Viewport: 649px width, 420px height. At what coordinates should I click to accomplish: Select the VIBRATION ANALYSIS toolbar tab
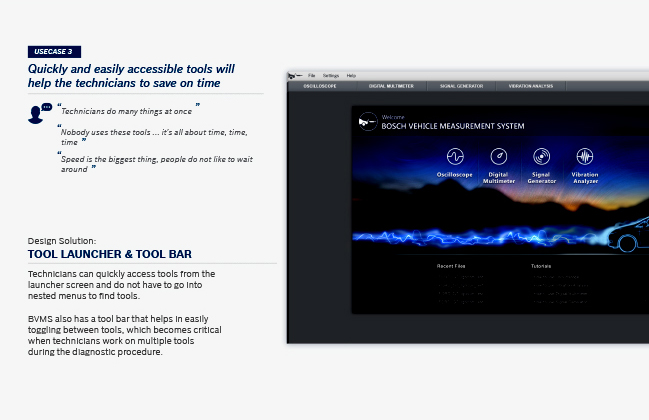tap(531, 86)
